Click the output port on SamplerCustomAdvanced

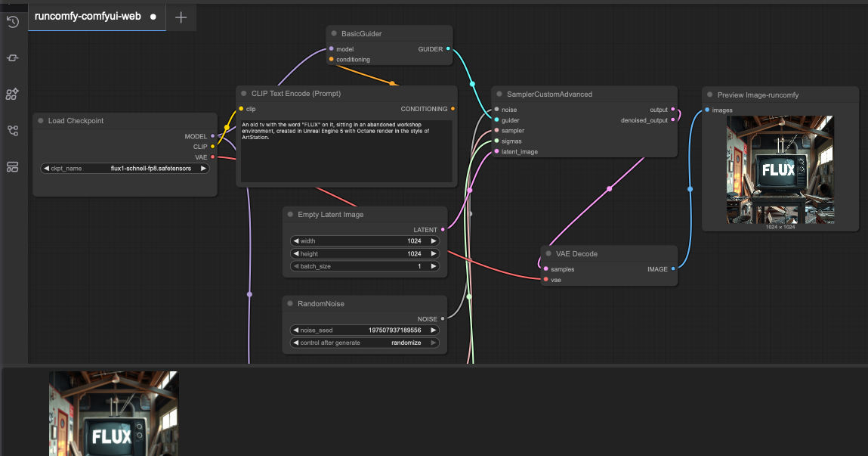click(673, 110)
